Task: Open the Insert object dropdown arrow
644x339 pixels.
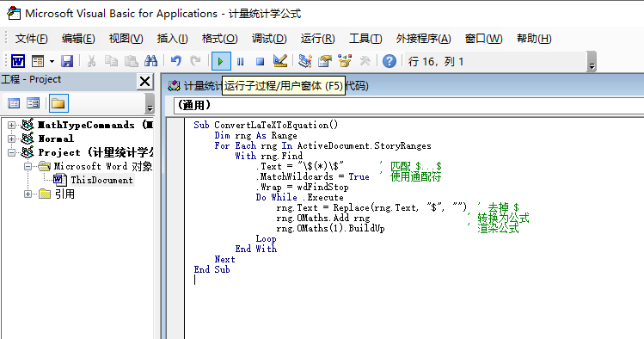Action: (x=52, y=62)
